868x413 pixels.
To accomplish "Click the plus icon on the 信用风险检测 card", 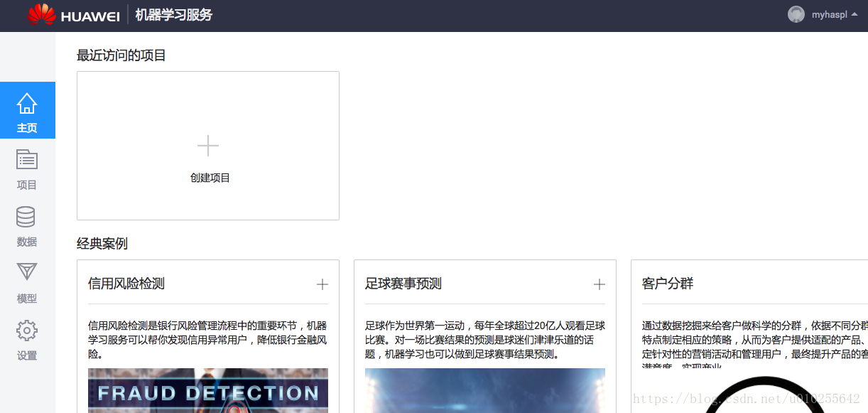I will point(322,284).
